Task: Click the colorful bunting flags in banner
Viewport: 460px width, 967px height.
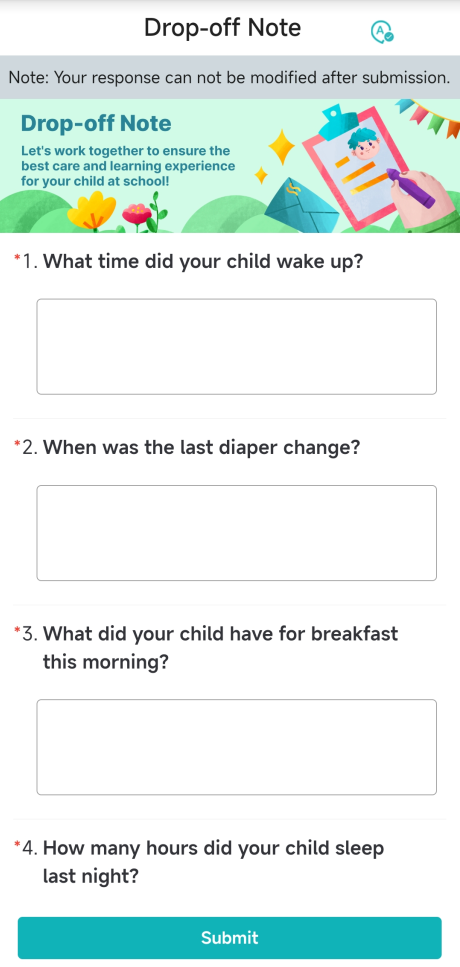Action: (430, 117)
